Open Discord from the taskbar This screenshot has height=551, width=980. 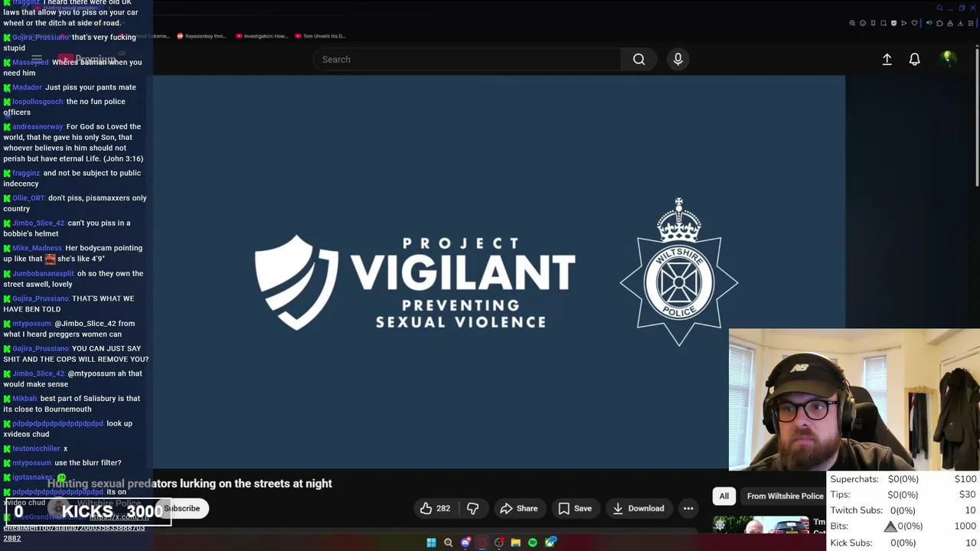tap(465, 543)
